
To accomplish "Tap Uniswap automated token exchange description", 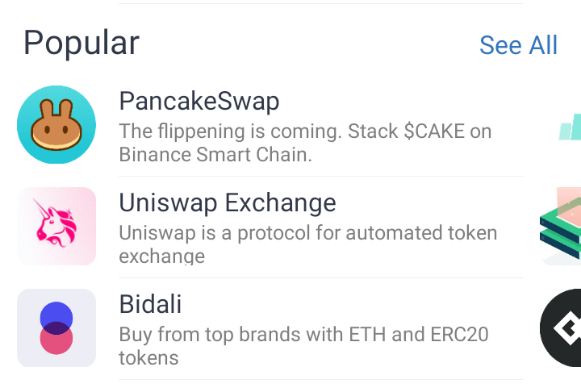I will (x=308, y=244).
